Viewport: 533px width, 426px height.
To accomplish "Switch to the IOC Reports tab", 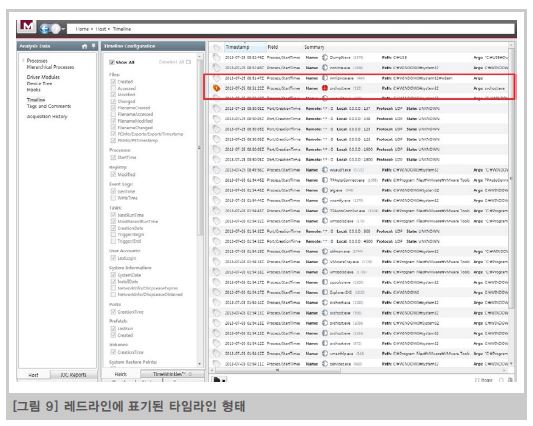I will click(73, 375).
